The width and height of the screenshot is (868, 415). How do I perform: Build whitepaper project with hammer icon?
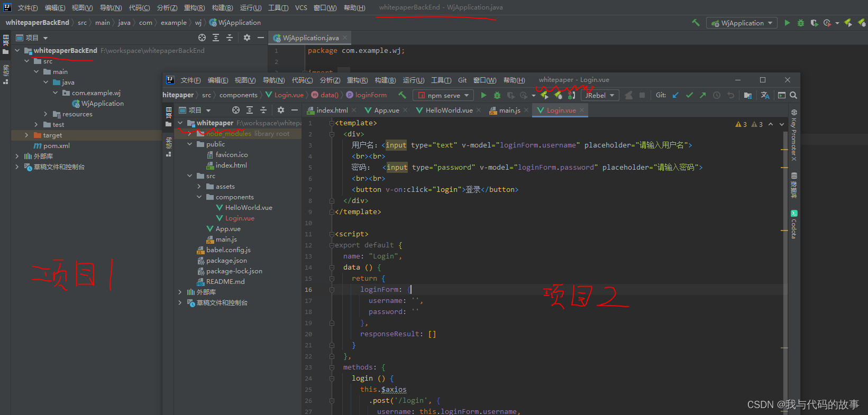pyautogui.click(x=403, y=95)
